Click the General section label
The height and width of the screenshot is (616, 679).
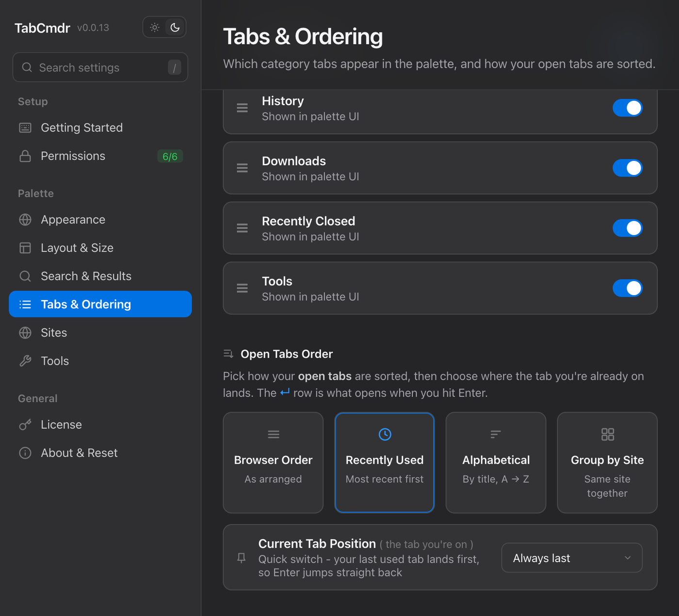pos(38,398)
